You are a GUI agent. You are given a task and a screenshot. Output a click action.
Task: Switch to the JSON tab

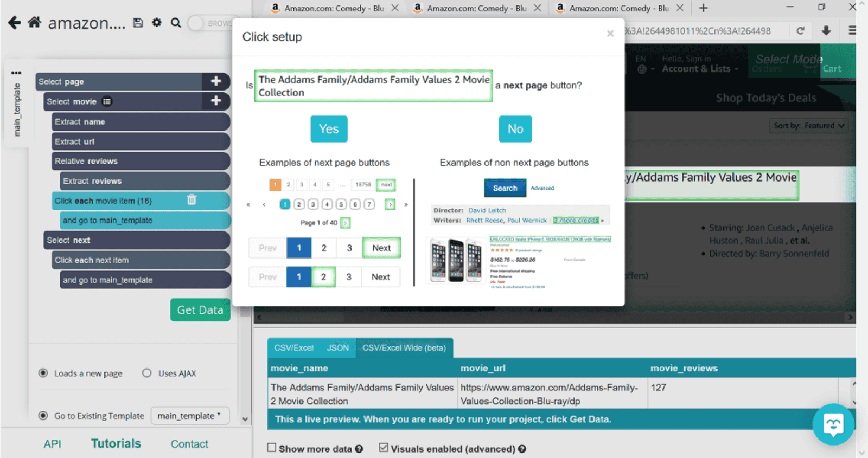coord(338,348)
